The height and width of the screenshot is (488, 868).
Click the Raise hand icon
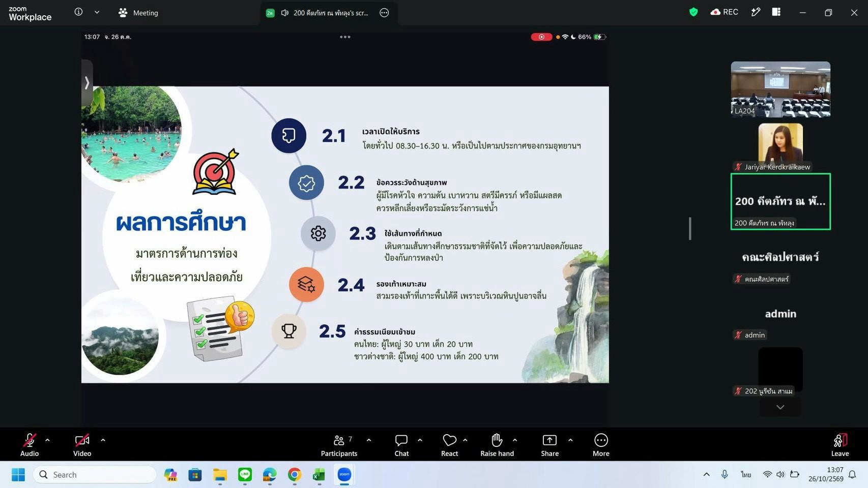click(x=497, y=445)
